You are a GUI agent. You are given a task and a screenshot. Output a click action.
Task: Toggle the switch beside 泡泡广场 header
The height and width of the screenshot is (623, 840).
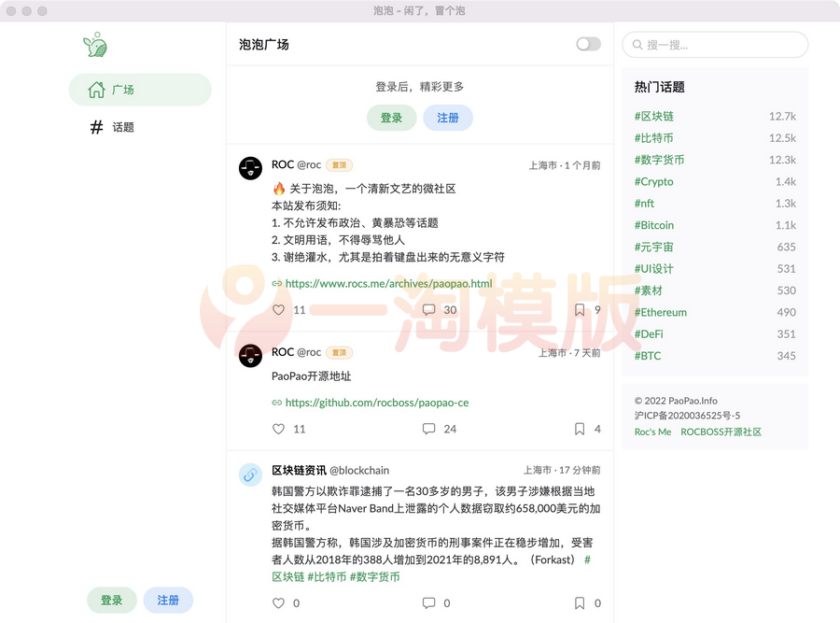(x=588, y=44)
